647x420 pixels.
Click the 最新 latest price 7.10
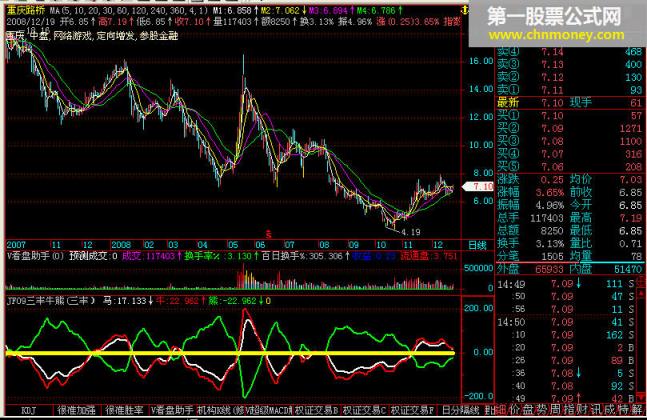pyautogui.click(x=552, y=102)
